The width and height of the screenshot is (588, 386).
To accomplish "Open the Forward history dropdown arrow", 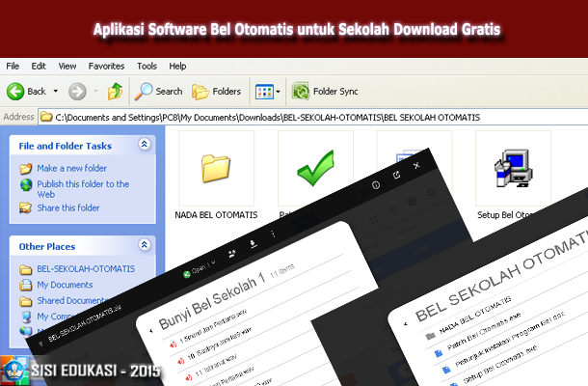I will (x=95, y=92).
